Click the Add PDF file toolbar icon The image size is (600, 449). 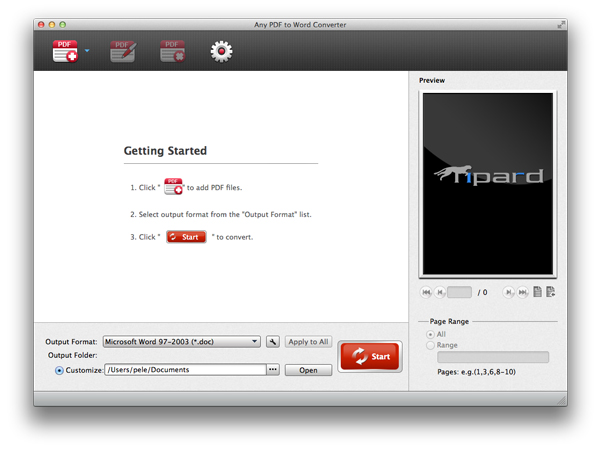(65, 51)
